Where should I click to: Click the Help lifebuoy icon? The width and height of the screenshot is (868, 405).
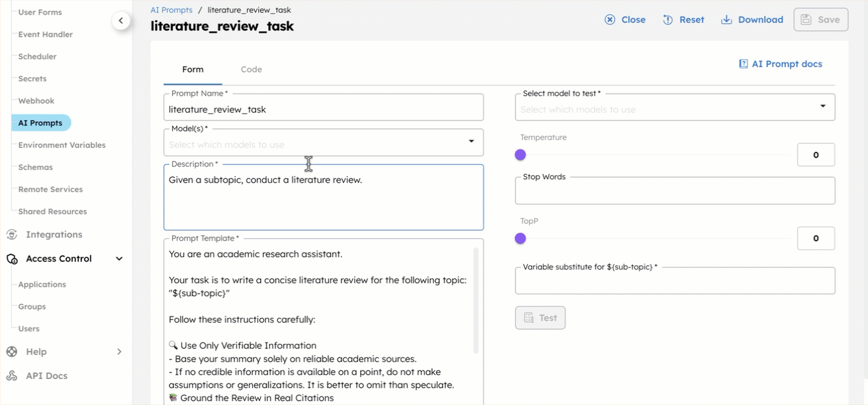click(12, 352)
